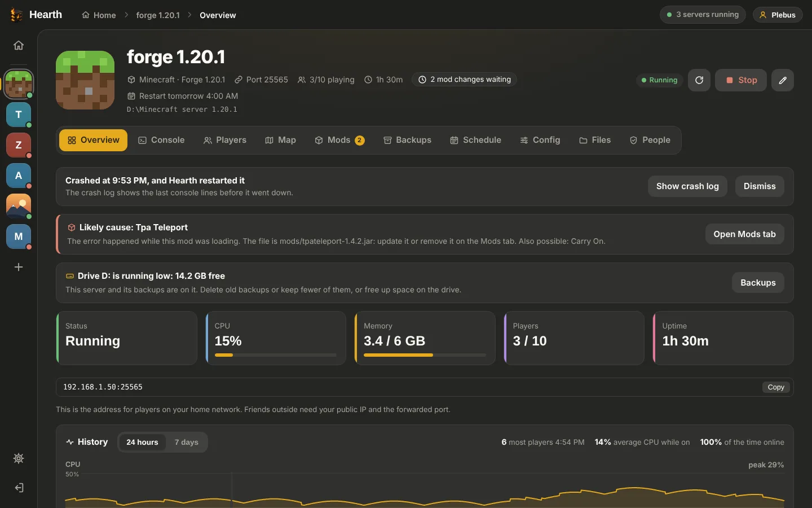Open the 3 servers running indicator
This screenshot has height=508, width=812.
(703, 15)
